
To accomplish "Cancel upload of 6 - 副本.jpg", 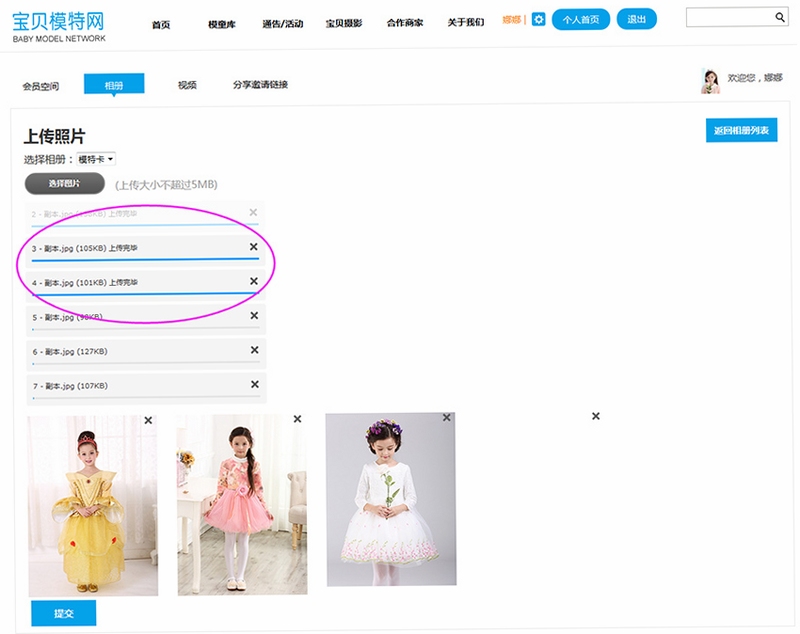I will [x=255, y=350].
